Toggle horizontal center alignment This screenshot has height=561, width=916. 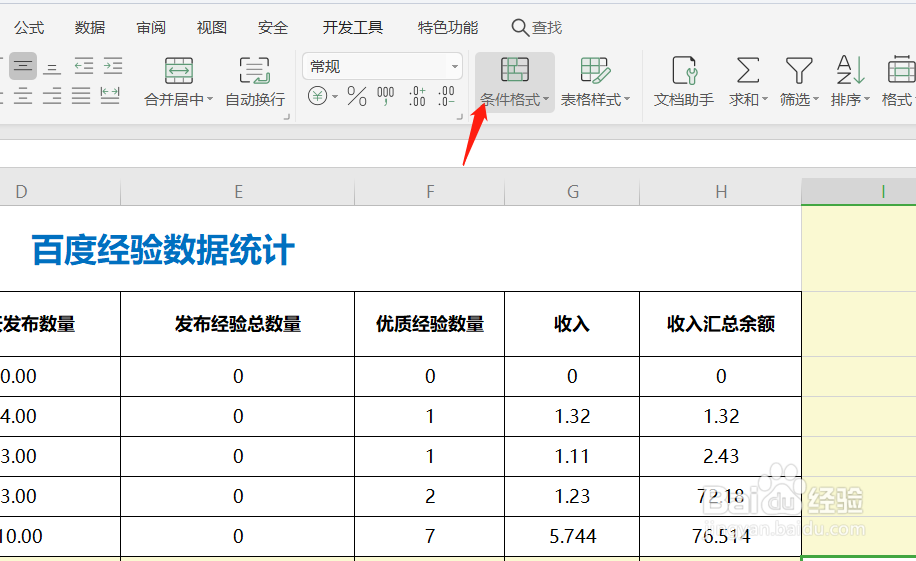[x=23, y=95]
